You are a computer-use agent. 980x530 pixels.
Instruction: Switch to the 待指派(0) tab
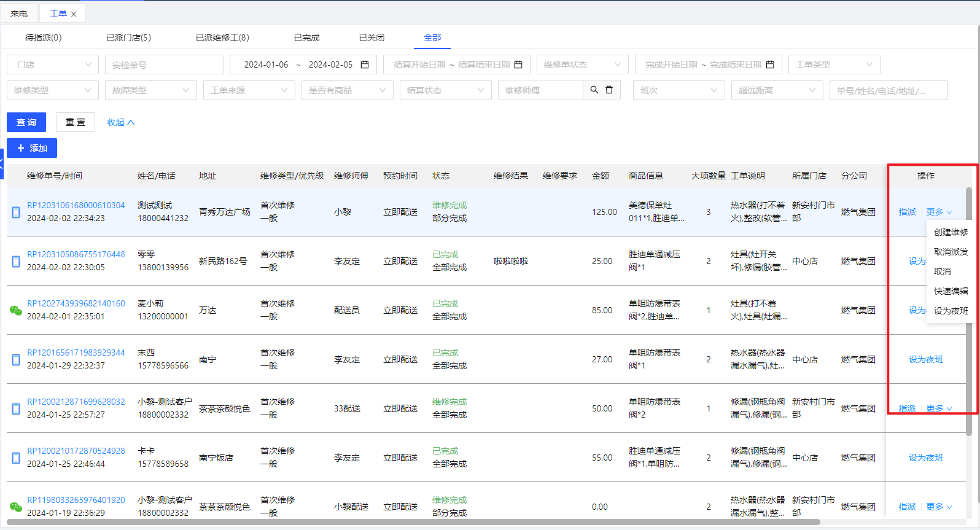pos(44,37)
